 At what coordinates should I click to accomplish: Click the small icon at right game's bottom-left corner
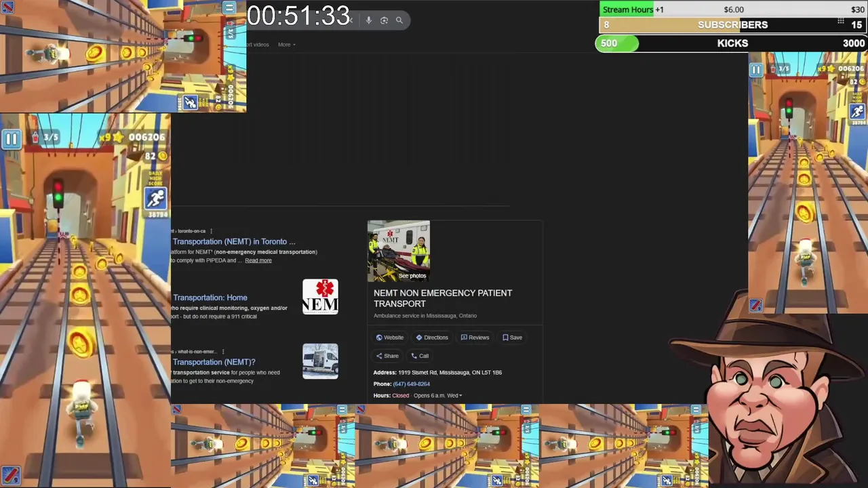point(756,306)
